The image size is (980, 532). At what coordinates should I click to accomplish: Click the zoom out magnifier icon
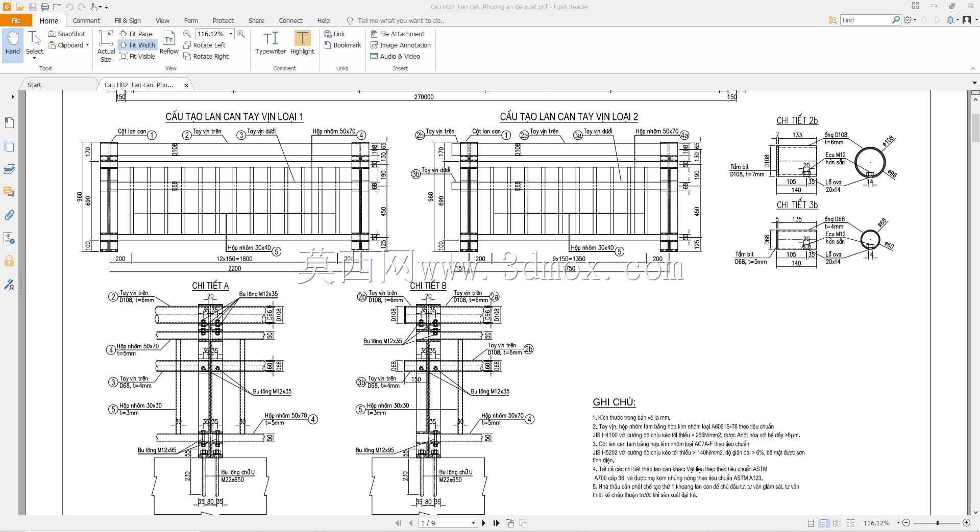tap(187, 34)
